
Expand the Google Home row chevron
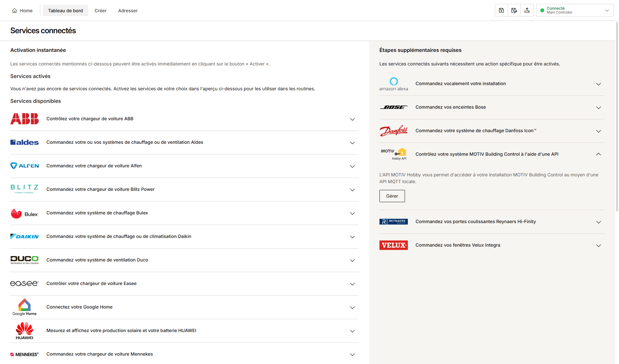click(x=352, y=308)
